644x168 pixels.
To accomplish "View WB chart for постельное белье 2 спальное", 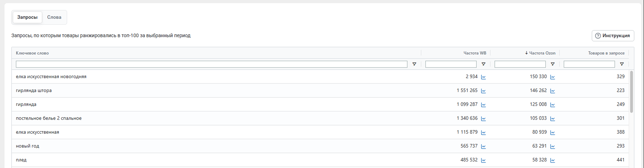I will (483, 119).
